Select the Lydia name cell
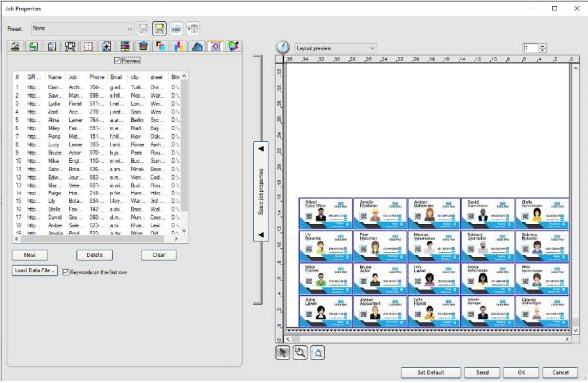 (x=54, y=103)
